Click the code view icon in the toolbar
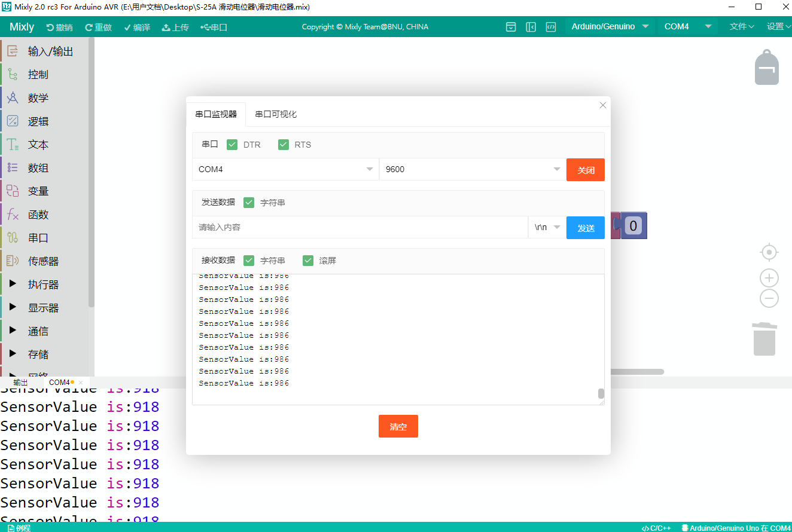 tap(551, 27)
